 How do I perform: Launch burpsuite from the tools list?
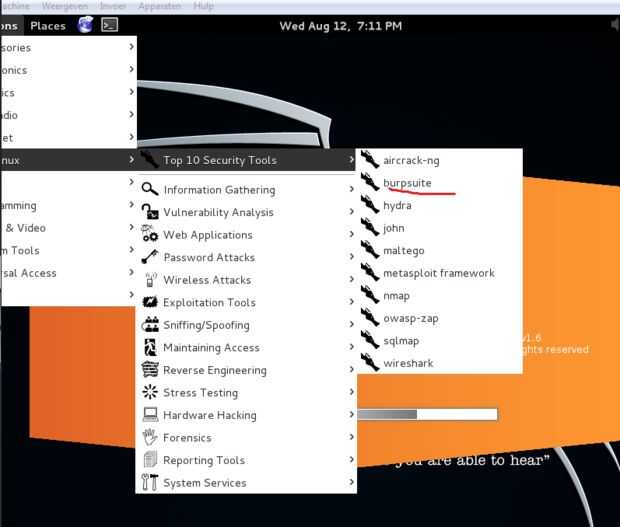click(x=439, y=182)
